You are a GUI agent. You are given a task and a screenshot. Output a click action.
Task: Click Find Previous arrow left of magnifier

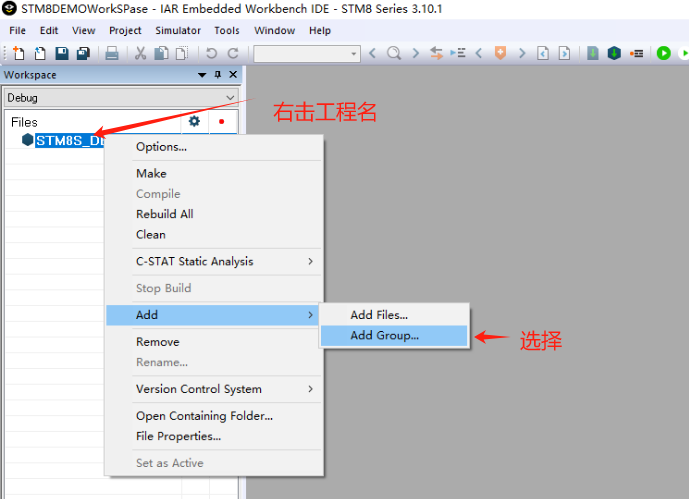pos(373,54)
